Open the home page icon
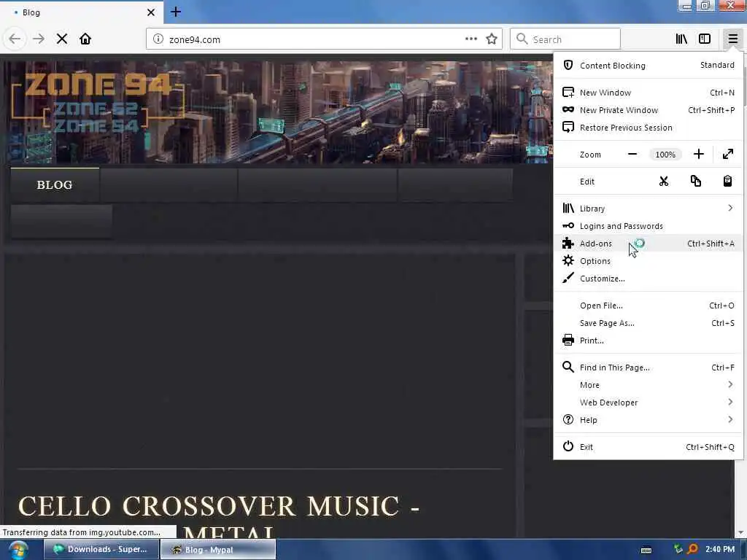The height and width of the screenshot is (560, 747). [85, 39]
